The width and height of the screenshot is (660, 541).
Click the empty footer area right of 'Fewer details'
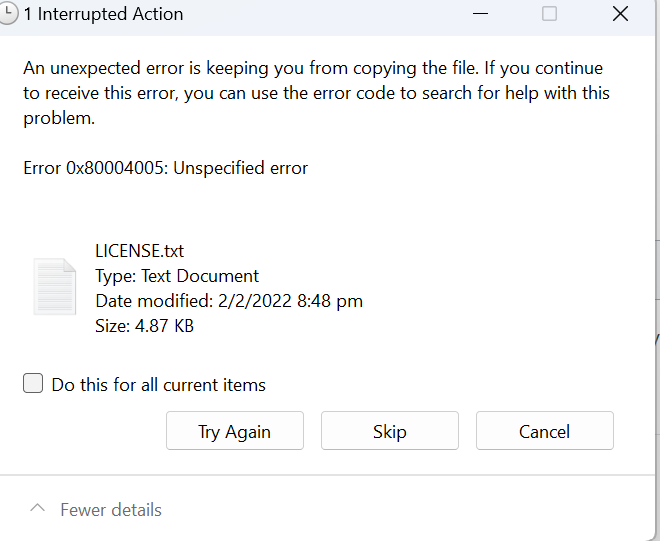[x=420, y=510]
